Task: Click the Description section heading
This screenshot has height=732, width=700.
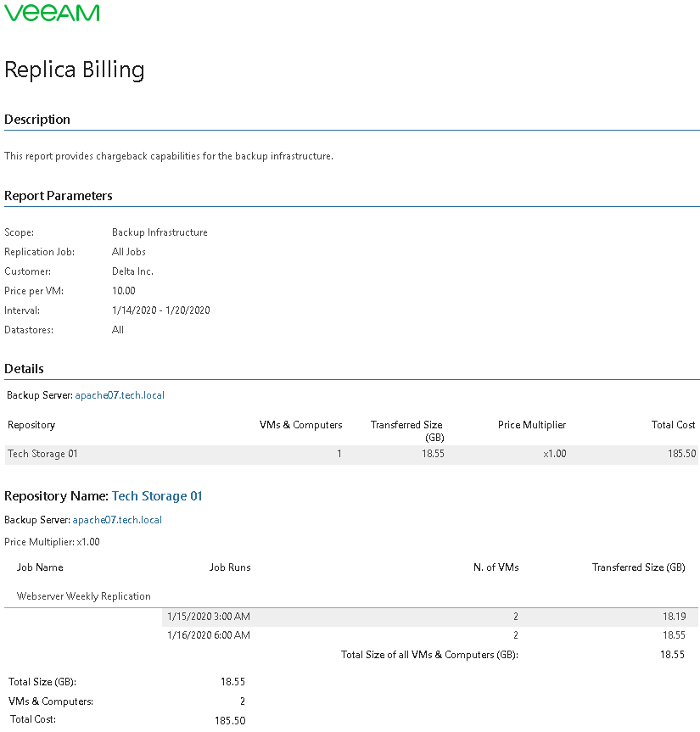Action: click(37, 120)
